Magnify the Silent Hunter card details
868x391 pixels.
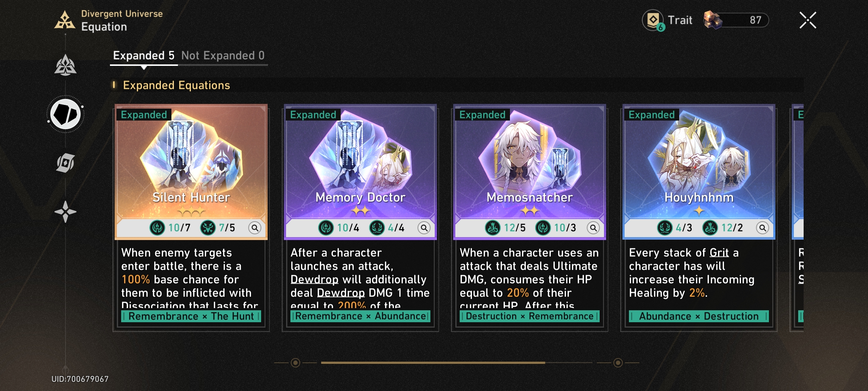[x=255, y=228]
